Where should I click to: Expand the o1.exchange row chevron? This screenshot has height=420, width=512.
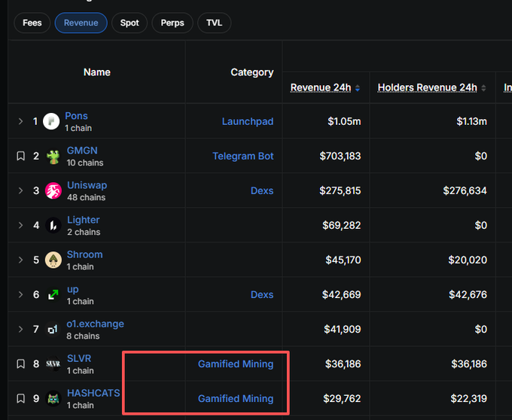20,329
